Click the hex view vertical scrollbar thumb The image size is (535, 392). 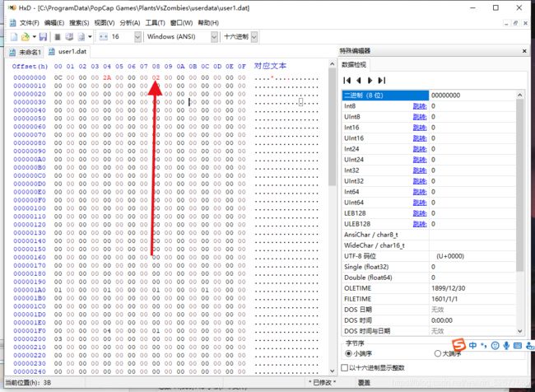pos(333,127)
